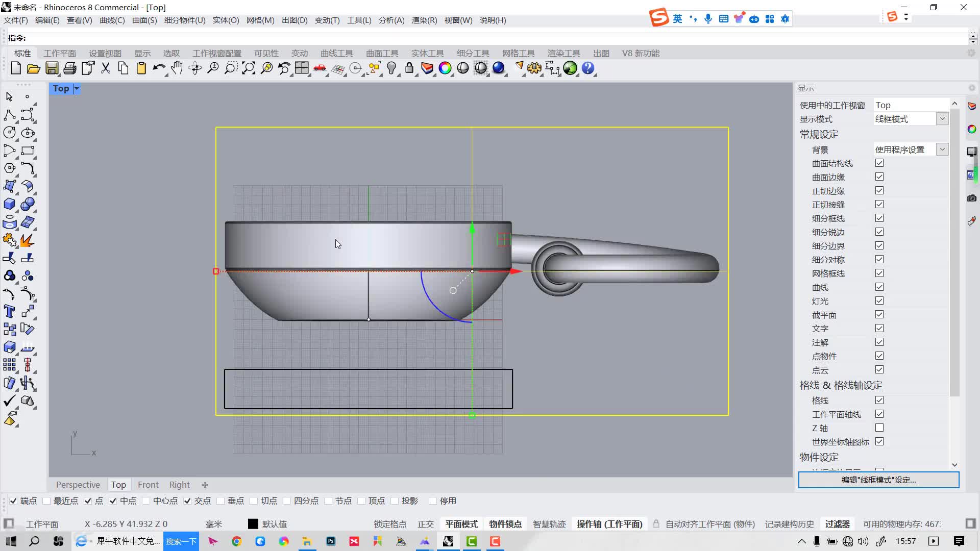Viewport: 980px width, 551px height.
Task: Toggle 锁定格点 in status bar
Action: click(x=390, y=524)
